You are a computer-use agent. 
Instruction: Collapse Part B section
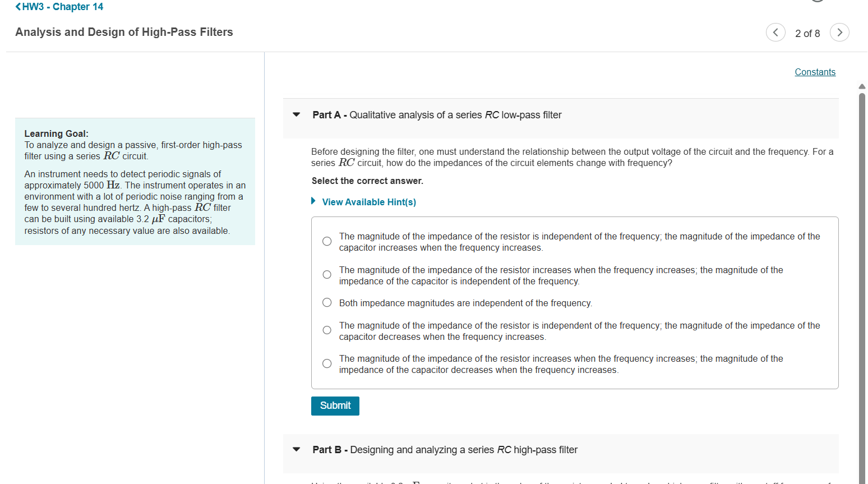coord(296,449)
